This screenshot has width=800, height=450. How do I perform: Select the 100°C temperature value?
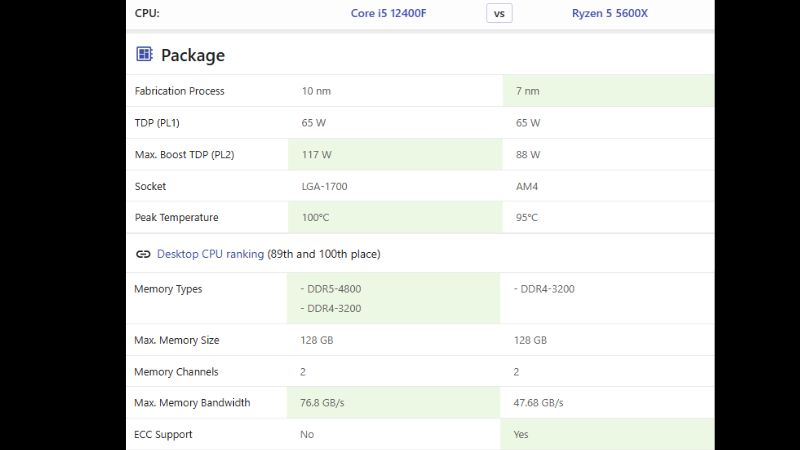coord(315,217)
